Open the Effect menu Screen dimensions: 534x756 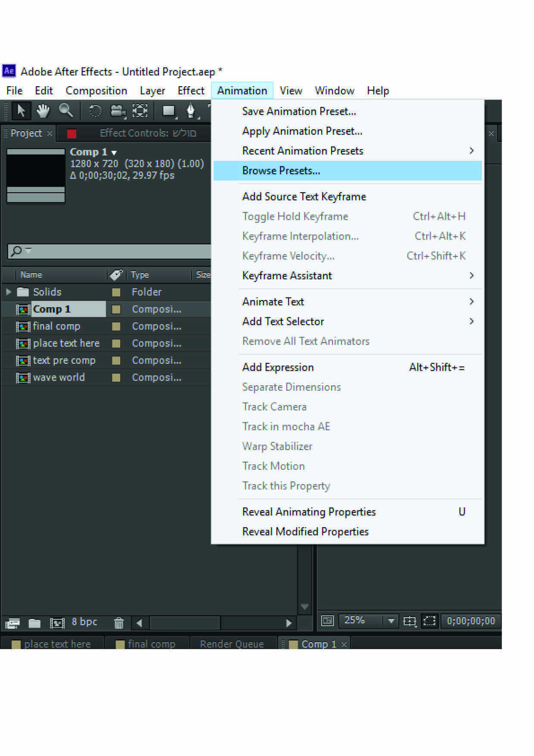[x=191, y=91]
